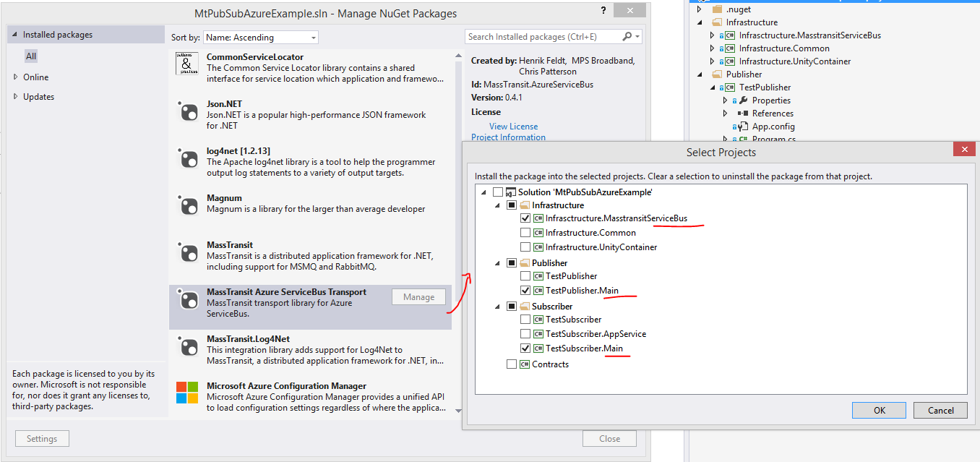Click the TestPublisher project icon in Solution Explorer
The image size is (980, 462).
pyautogui.click(x=730, y=87)
